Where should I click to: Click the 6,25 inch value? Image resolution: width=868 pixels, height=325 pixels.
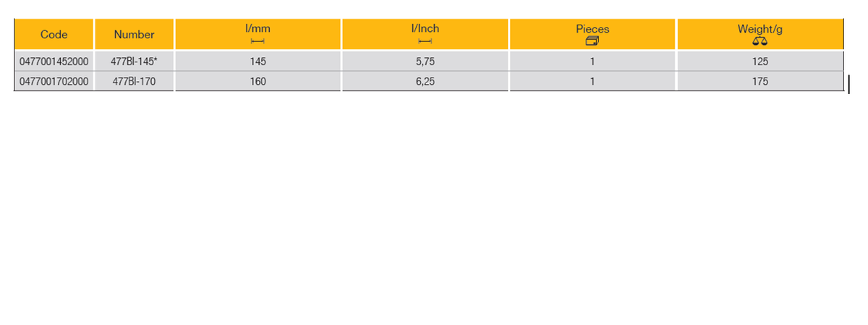(425, 82)
